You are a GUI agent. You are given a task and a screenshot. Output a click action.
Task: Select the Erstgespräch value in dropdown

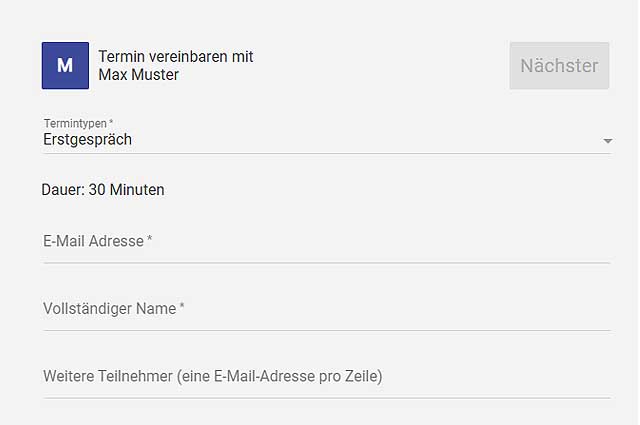tap(87, 140)
